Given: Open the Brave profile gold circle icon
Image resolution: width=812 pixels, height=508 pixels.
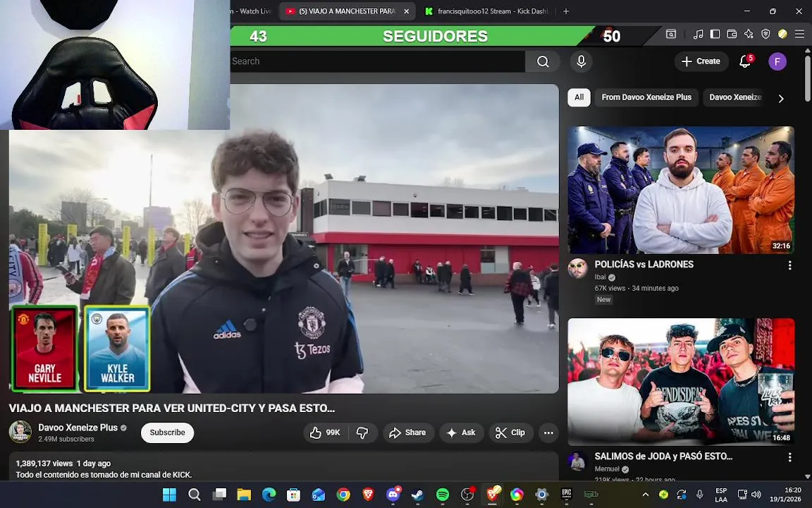Looking at the screenshot, I should [782, 34].
